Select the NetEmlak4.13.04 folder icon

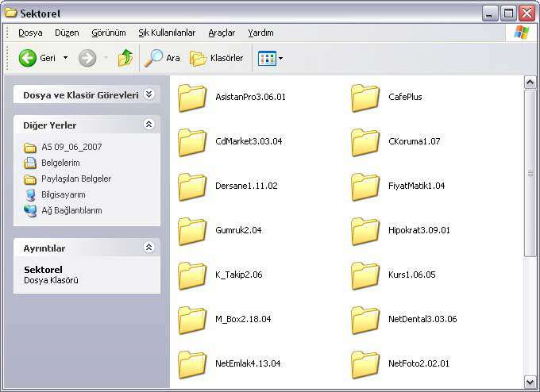[x=192, y=364]
